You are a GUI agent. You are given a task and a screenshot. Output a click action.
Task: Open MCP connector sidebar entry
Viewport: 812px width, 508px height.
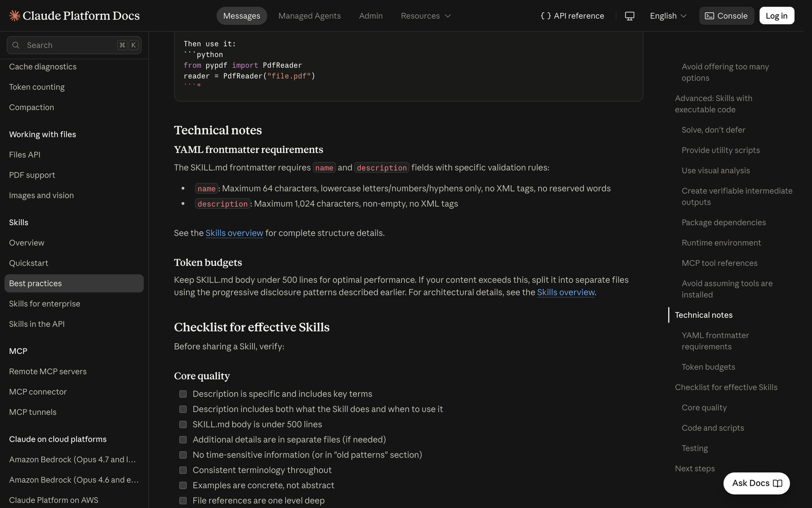tap(38, 392)
